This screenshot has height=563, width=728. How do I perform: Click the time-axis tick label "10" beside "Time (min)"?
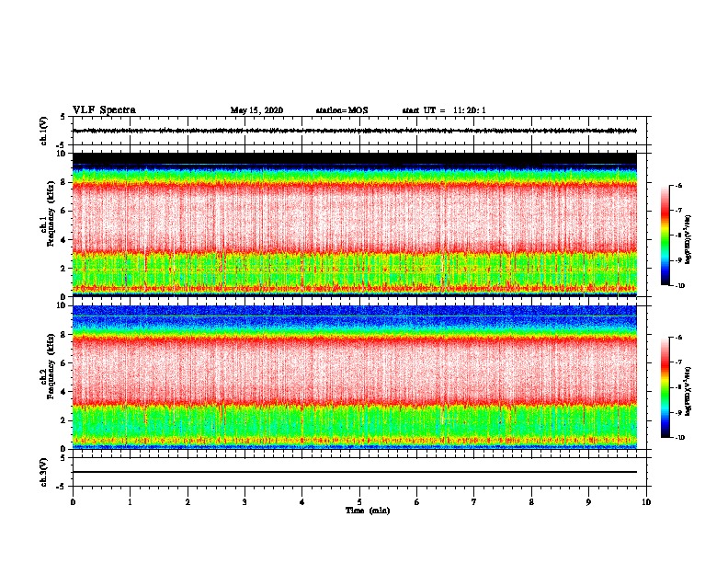(x=646, y=502)
